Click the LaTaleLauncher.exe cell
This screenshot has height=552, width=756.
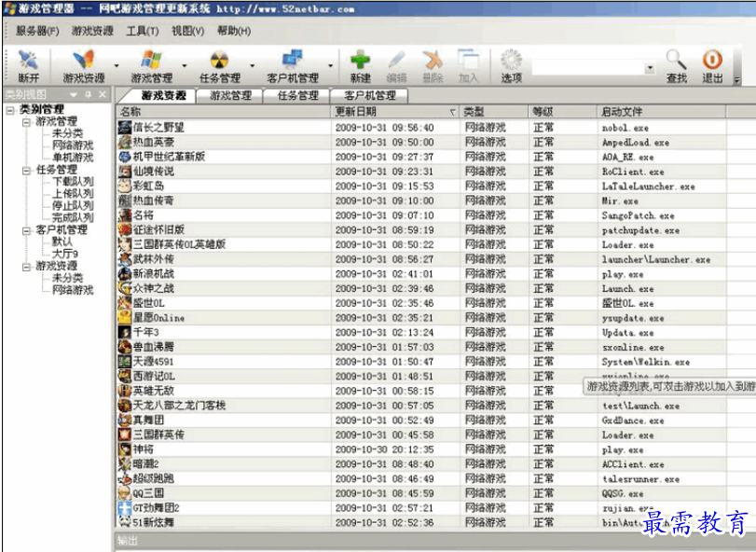click(649, 186)
